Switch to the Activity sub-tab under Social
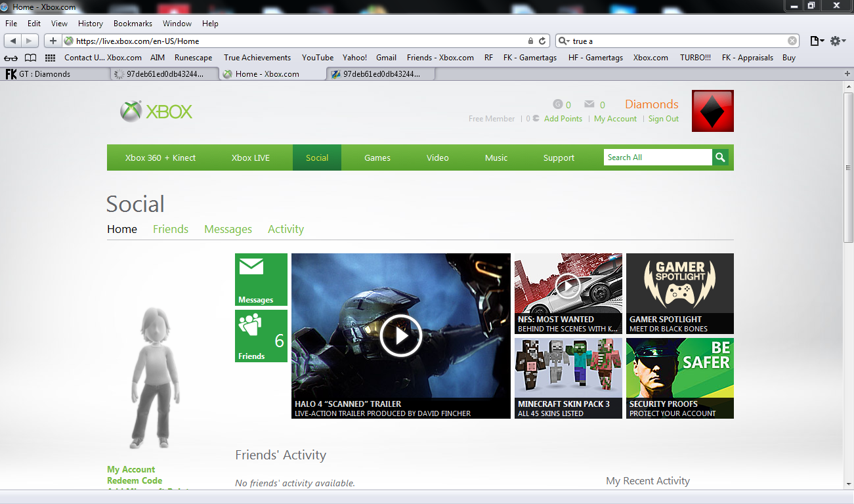This screenshot has width=854, height=504. (286, 229)
